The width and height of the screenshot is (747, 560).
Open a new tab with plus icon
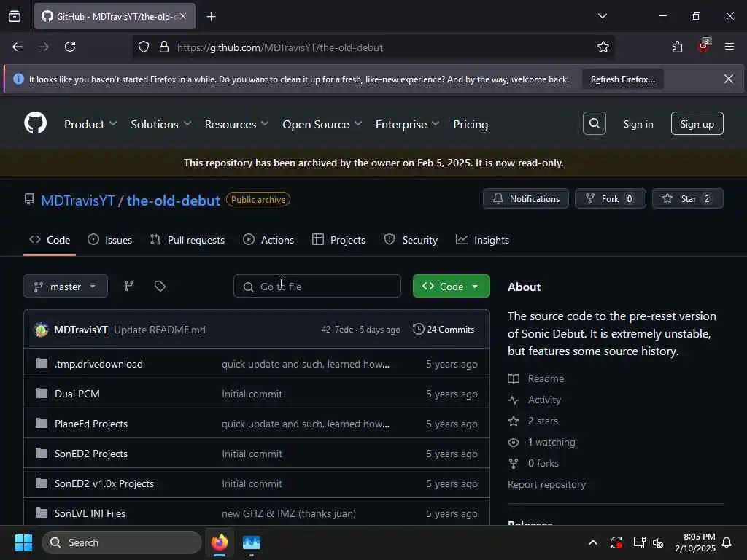(211, 17)
